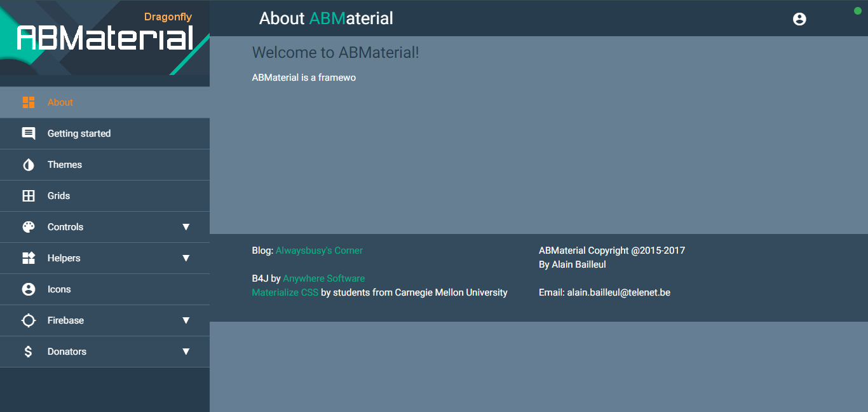Image resolution: width=868 pixels, height=412 pixels.
Task: Expand the Controls submenu arrow
Action: click(186, 227)
